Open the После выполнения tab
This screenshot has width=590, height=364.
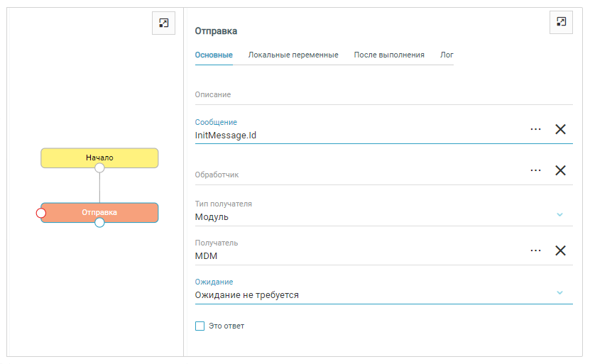389,55
